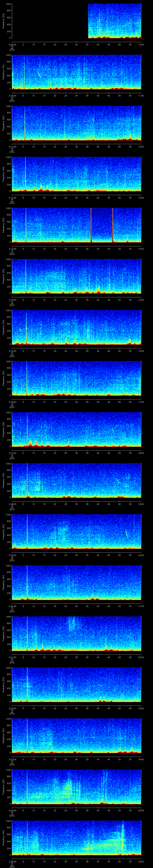Click the spectrogram panel starting at 3:25:00
Viewport: 153px width, 868px height.
point(77,838)
